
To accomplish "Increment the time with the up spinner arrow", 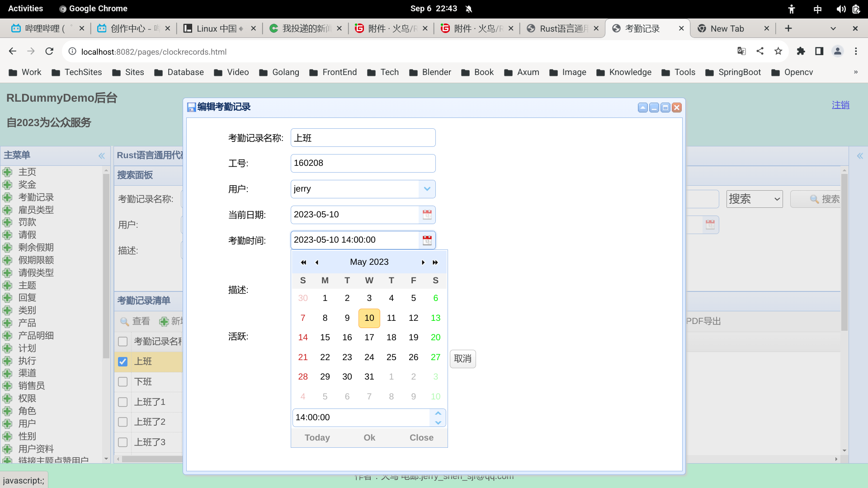I will coord(438,413).
